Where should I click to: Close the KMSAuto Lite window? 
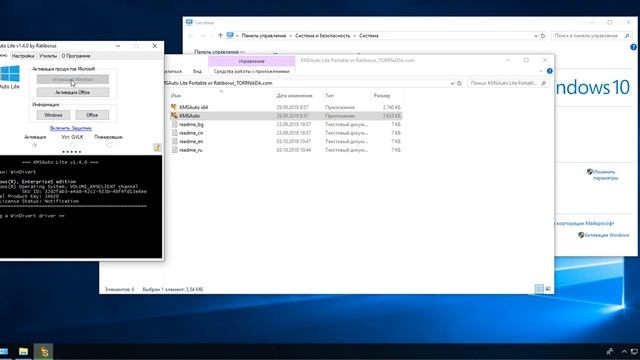coord(155,46)
